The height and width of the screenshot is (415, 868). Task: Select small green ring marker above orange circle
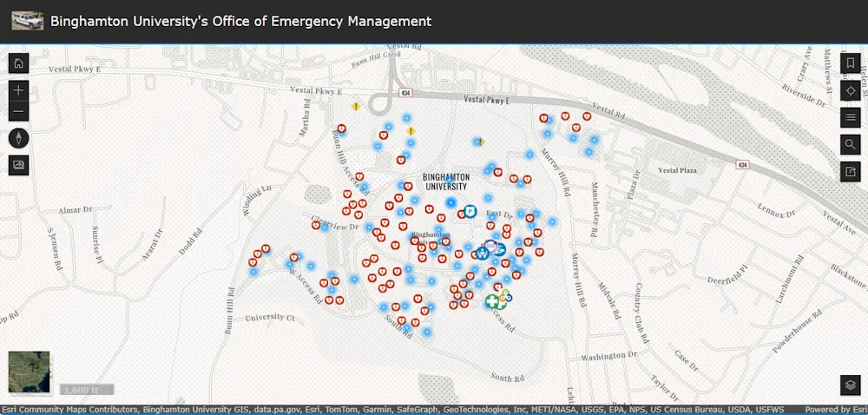(x=505, y=293)
